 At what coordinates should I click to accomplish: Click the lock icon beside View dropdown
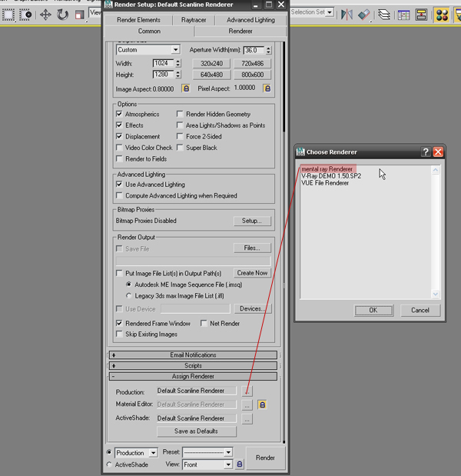pos(240,464)
